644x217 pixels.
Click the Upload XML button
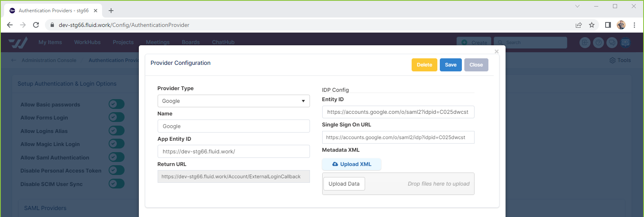pos(352,164)
